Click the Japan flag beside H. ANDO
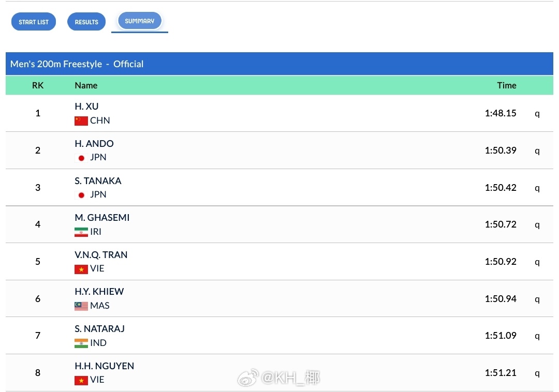 pos(81,158)
